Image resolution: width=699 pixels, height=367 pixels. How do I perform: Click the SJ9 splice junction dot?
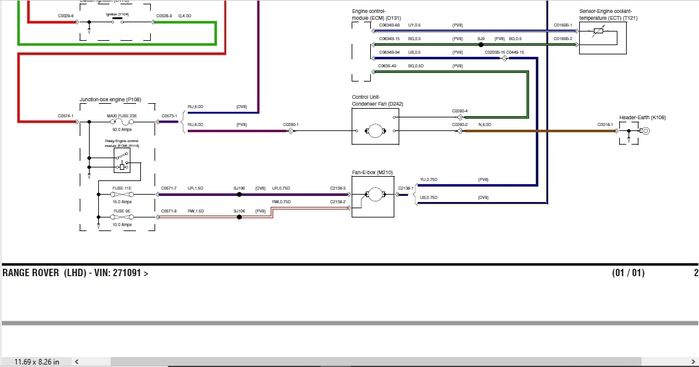click(x=481, y=45)
